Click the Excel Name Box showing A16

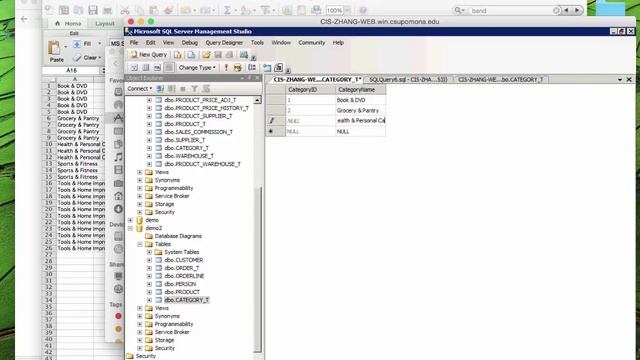pyautogui.click(x=72, y=71)
